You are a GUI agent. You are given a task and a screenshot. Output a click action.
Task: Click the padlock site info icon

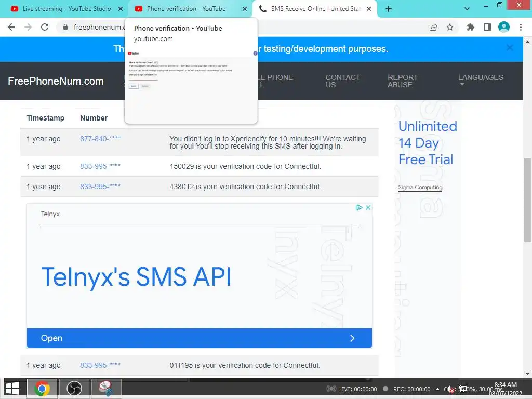[65, 27]
